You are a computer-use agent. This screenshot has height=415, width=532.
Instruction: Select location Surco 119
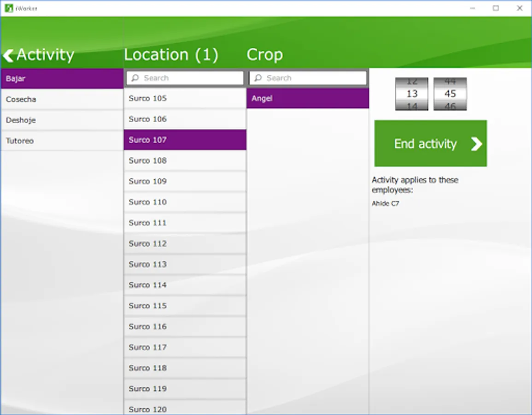185,389
